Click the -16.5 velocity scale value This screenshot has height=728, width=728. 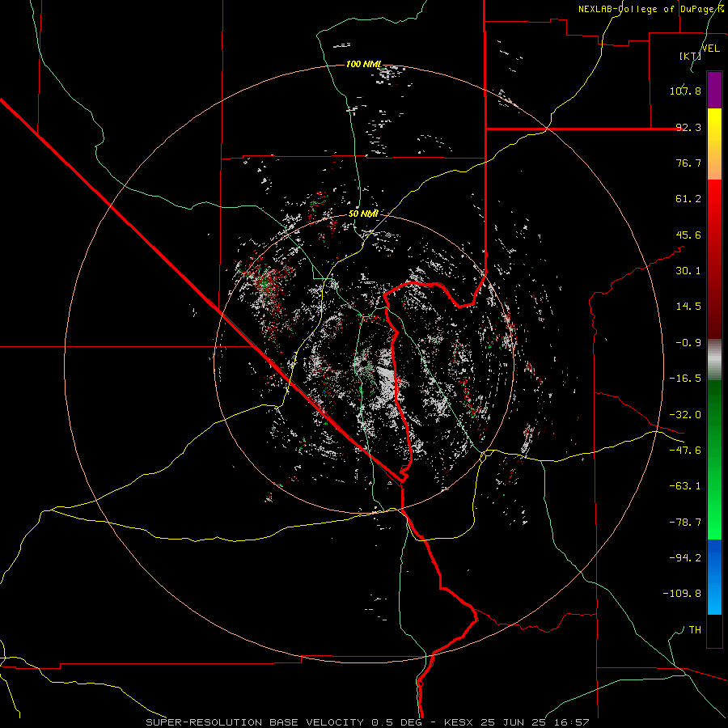[x=685, y=379]
